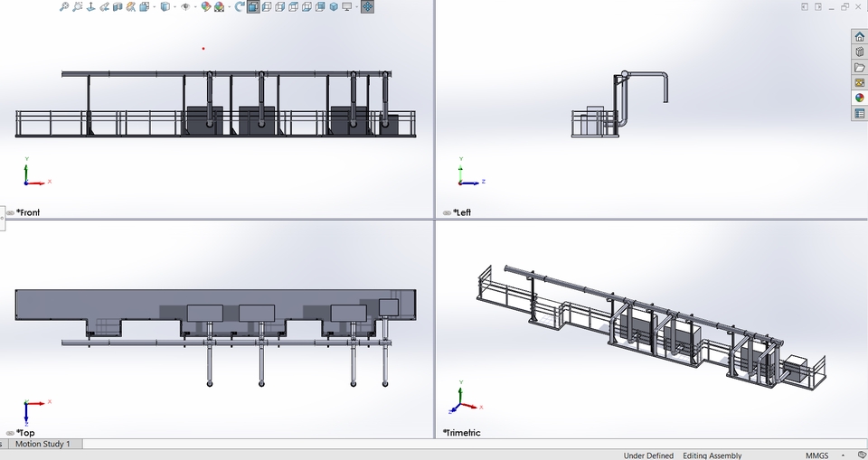
Task: Click the *Left view label
Action: coord(462,212)
